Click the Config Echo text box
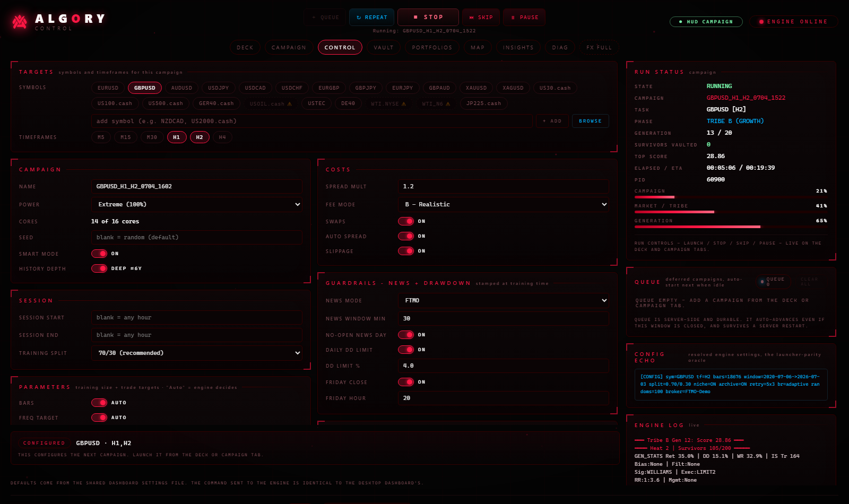Viewport: 849px width, 504px height. (x=731, y=384)
